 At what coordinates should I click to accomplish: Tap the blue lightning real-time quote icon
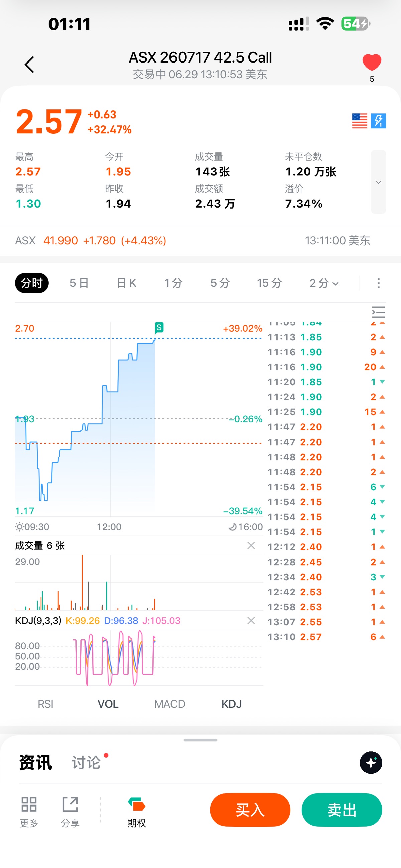(378, 121)
